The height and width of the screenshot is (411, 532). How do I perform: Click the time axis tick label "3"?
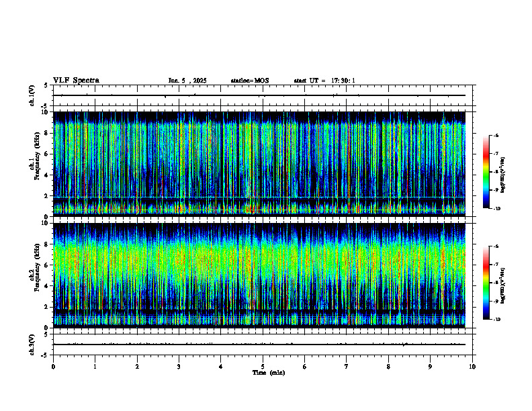coord(179,367)
